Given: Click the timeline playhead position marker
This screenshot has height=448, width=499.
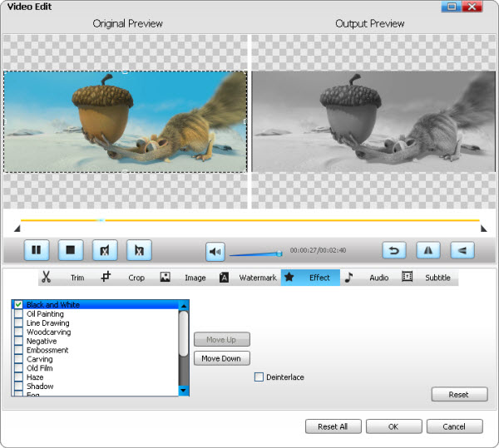Looking at the screenshot, I should coord(101,220).
